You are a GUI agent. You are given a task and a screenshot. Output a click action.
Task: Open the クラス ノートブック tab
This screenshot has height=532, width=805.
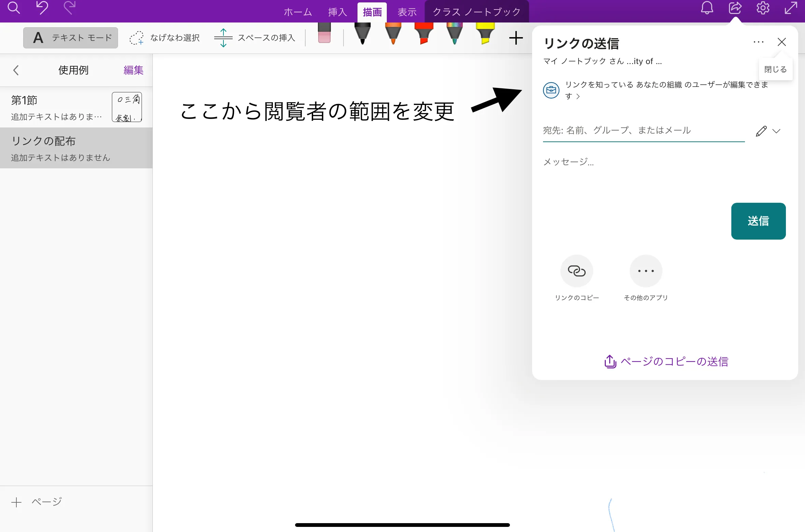(477, 12)
